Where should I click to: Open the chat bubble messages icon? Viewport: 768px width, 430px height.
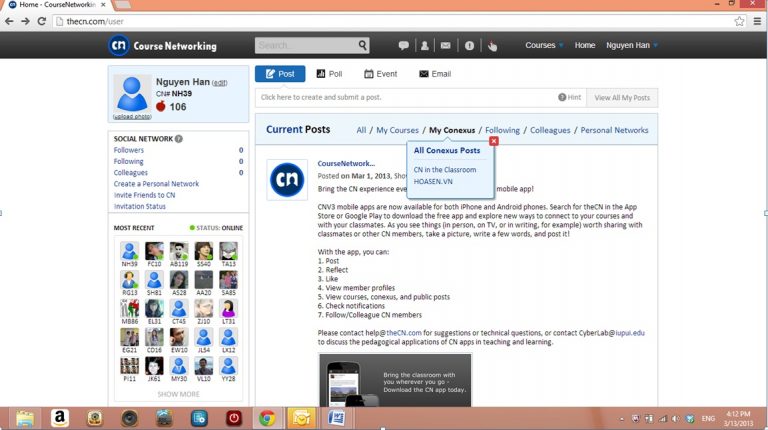tap(403, 45)
